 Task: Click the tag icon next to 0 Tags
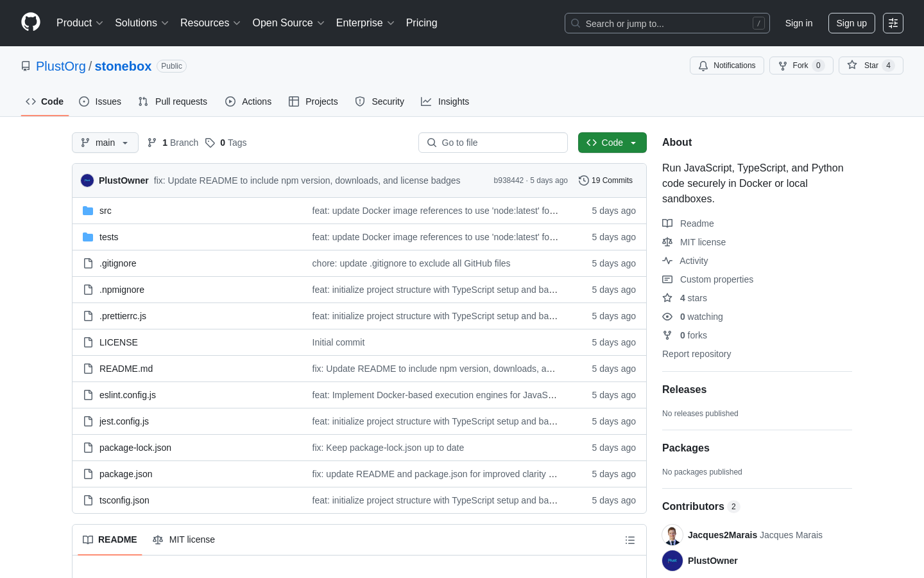tap(210, 143)
